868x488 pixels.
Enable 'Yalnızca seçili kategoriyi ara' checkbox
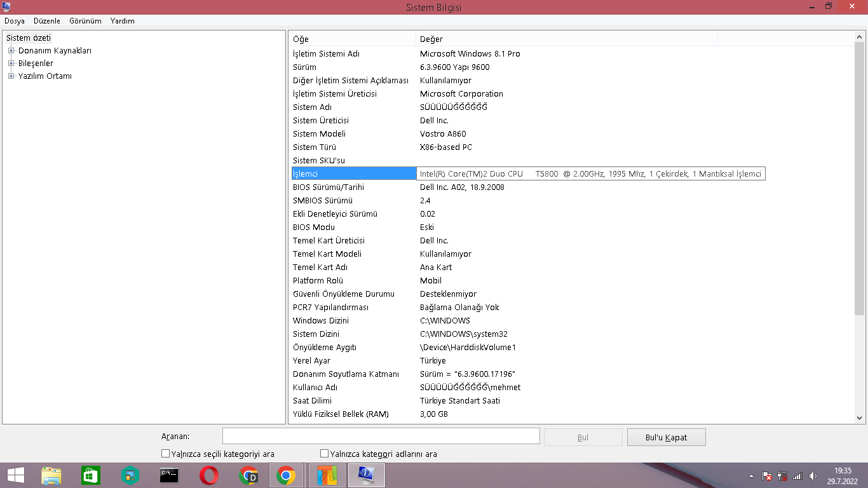point(165,454)
